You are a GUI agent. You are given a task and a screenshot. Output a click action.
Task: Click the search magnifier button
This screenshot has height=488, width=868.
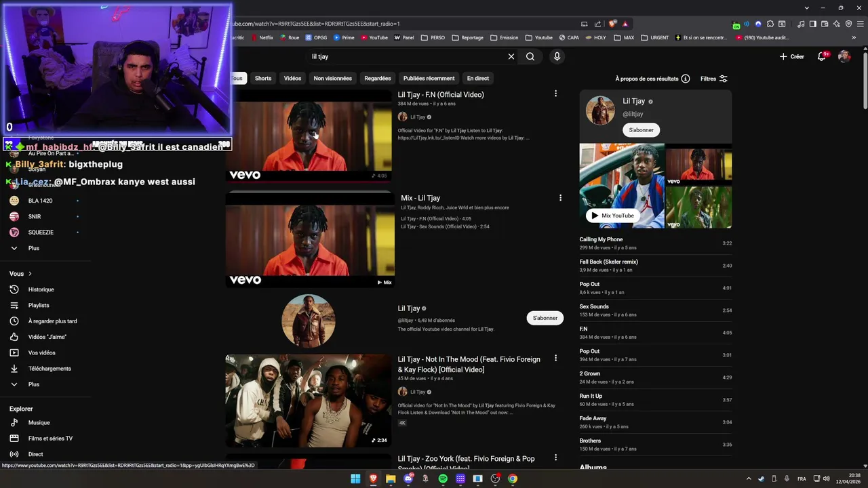click(x=530, y=56)
